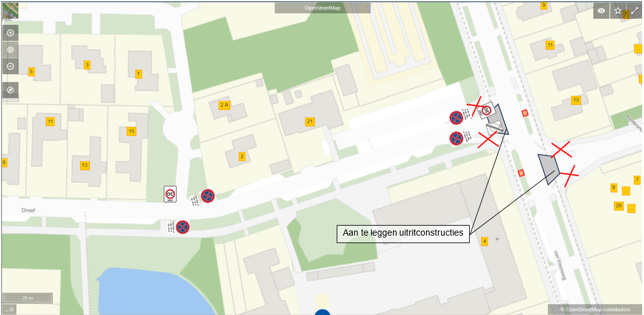Screen dimensions: 644x315
Task: Select house number 21 marker
Action: (x=309, y=122)
